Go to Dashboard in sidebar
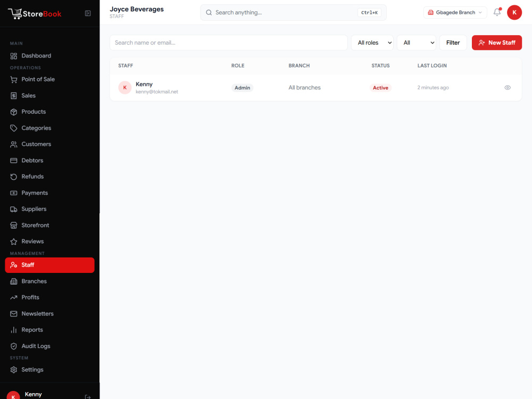 tap(49, 56)
